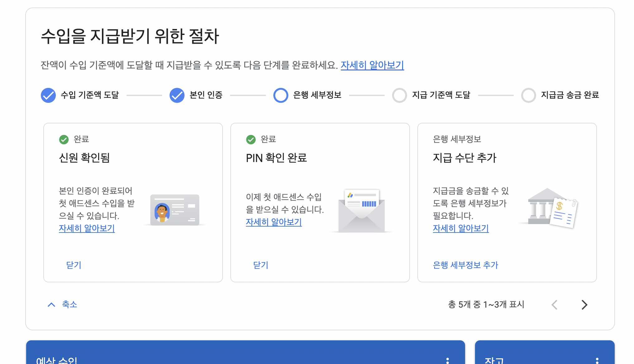
Task: Select 은행 세부정보 current step circle
Action: [x=281, y=95]
